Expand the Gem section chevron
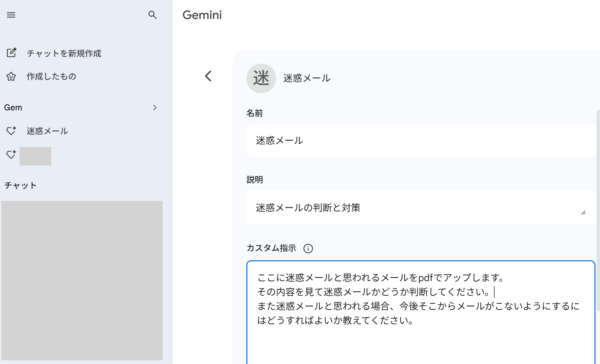The width and height of the screenshot is (600, 364). point(155,108)
